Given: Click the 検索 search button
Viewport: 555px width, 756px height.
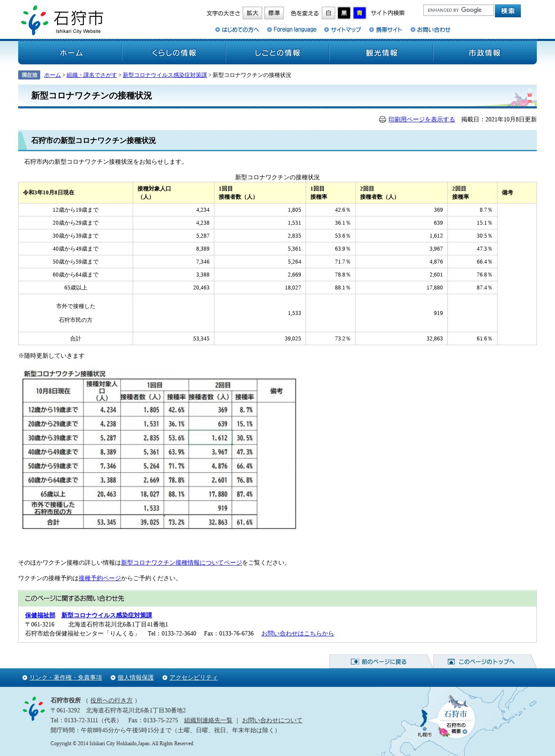Looking at the screenshot, I should click(x=508, y=11).
